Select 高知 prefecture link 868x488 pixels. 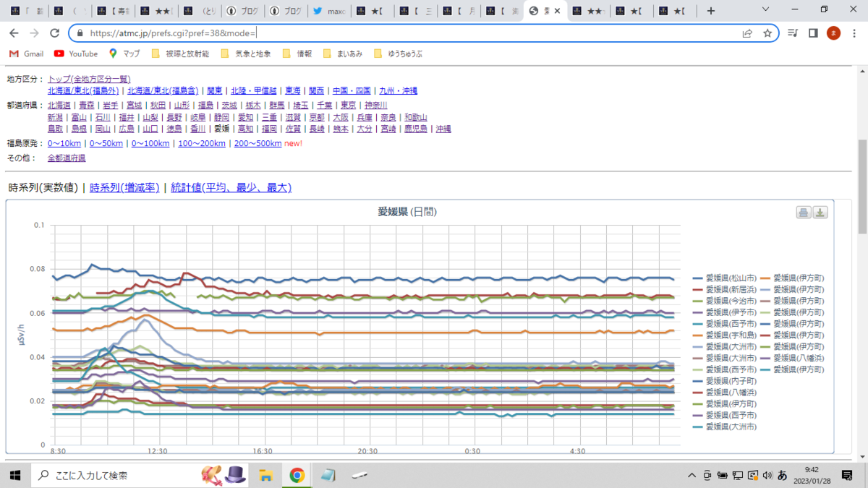245,129
